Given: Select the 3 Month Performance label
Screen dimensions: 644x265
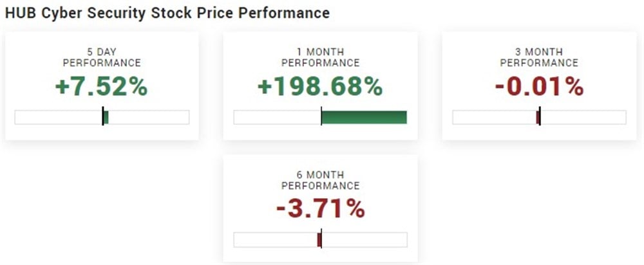Looking at the screenshot, I should [539, 57].
